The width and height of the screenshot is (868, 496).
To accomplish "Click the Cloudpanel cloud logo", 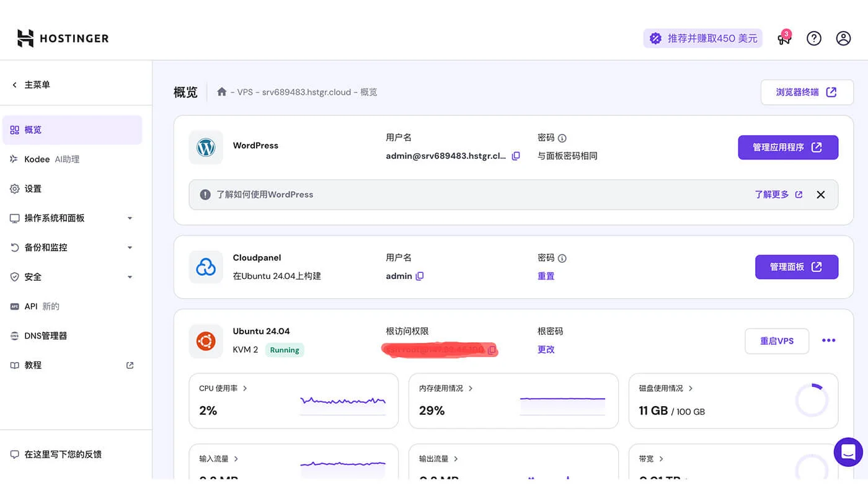I will tap(206, 267).
